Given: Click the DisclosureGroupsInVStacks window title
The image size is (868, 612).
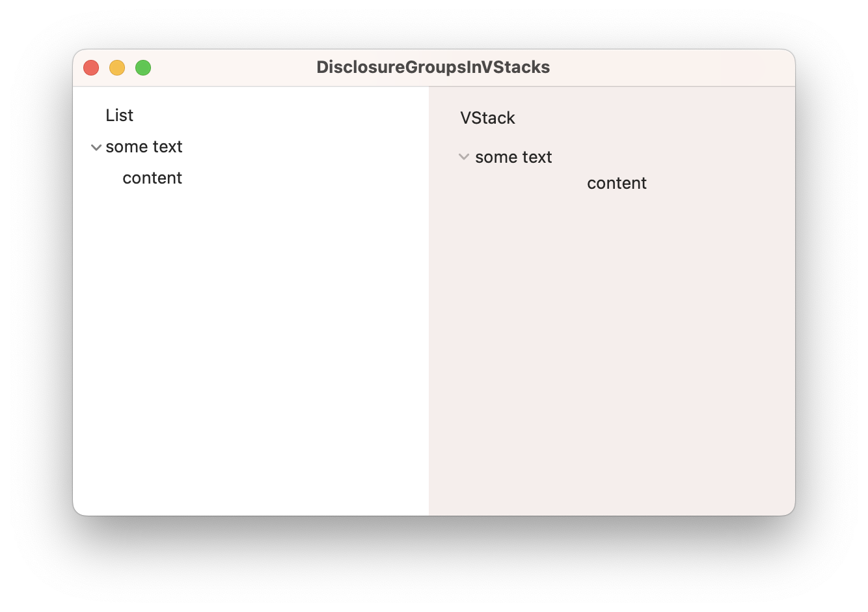Looking at the screenshot, I should [433, 68].
